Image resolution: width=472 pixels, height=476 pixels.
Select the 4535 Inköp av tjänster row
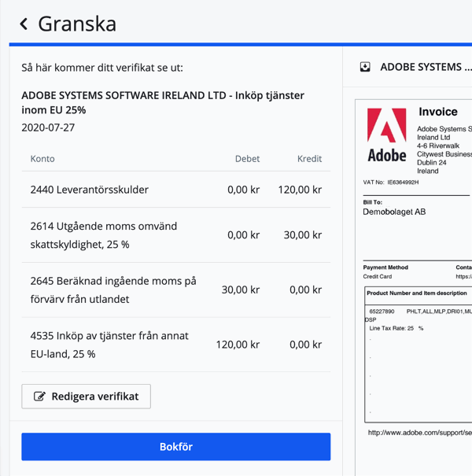pos(175,345)
